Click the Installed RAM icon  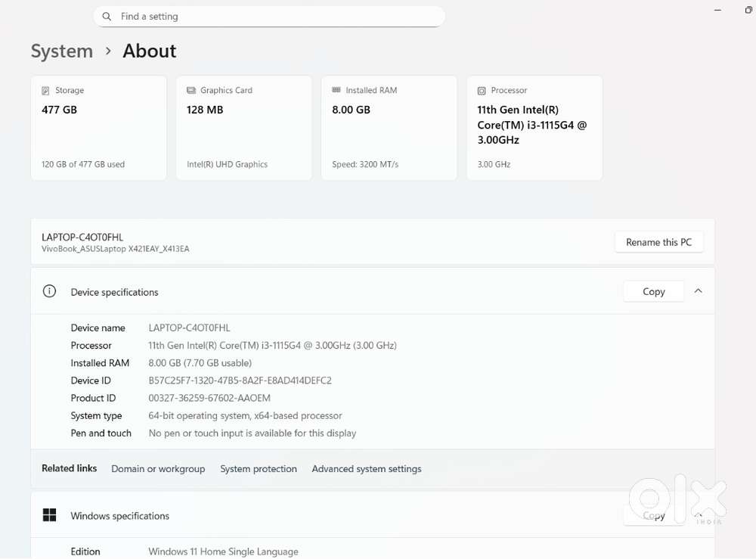pyautogui.click(x=337, y=90)
